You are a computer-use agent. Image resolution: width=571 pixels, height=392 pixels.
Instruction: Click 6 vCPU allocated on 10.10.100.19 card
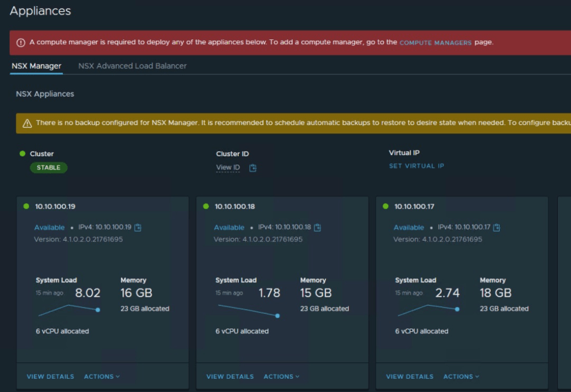click(62, 331)
